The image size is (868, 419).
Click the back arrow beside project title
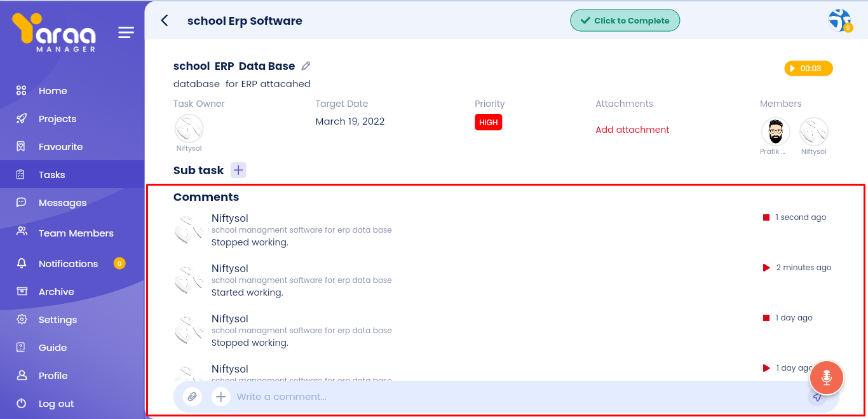165,20
